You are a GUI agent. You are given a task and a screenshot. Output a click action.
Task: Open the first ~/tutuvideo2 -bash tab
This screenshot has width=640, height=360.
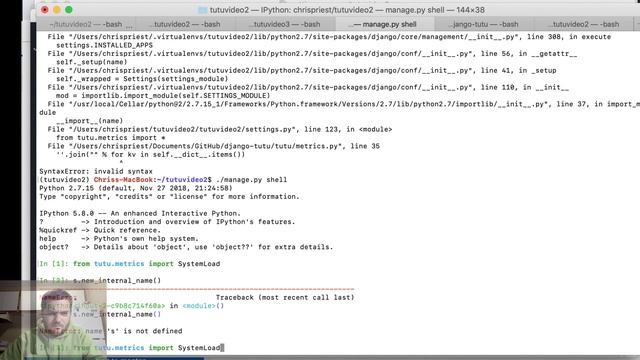[86, 24]
